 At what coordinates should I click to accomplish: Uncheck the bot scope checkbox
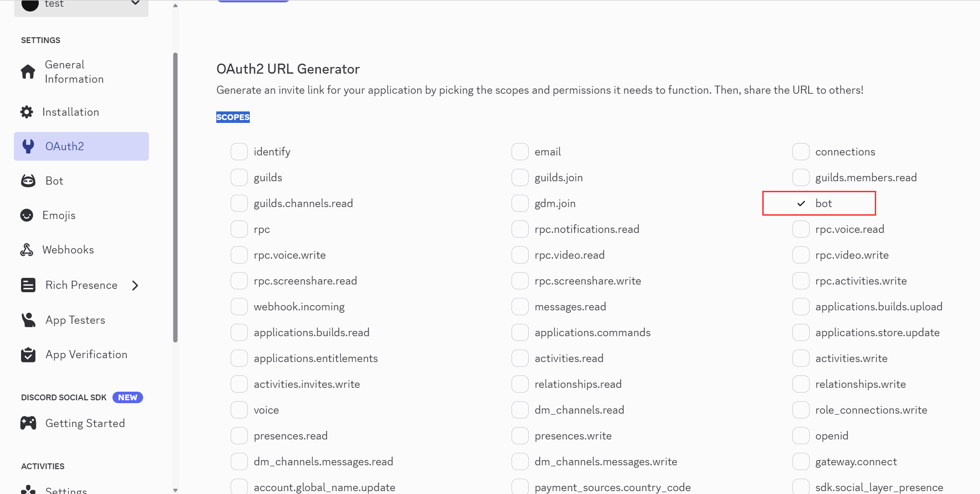click(801, 203)
